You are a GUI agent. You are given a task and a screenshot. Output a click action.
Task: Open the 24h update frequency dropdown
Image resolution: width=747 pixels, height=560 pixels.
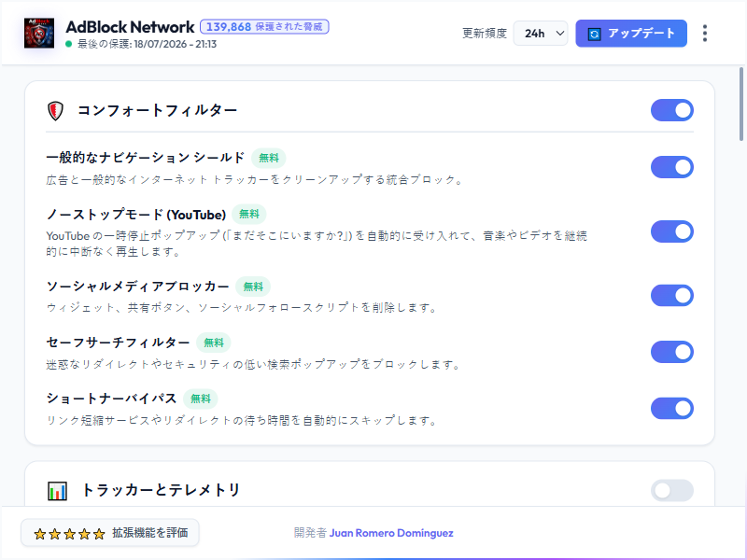click(x=541, y=34)
